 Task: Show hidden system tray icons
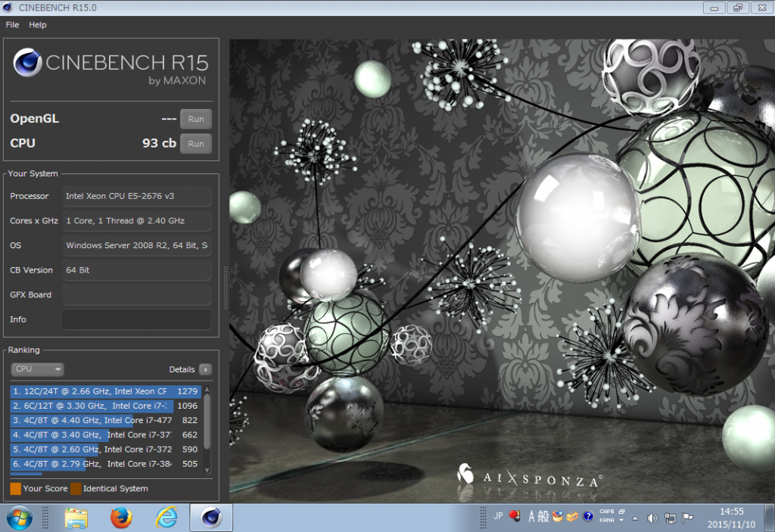point(635,518)
